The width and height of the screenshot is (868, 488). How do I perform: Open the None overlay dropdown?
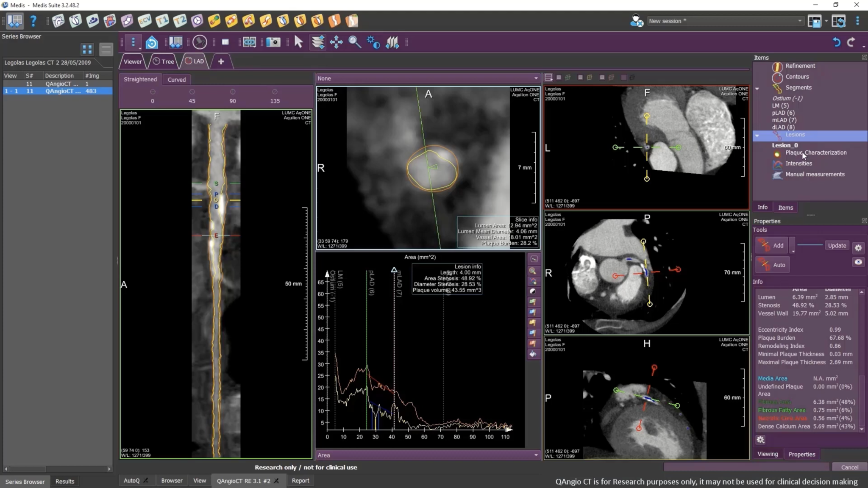coord(428,78)
